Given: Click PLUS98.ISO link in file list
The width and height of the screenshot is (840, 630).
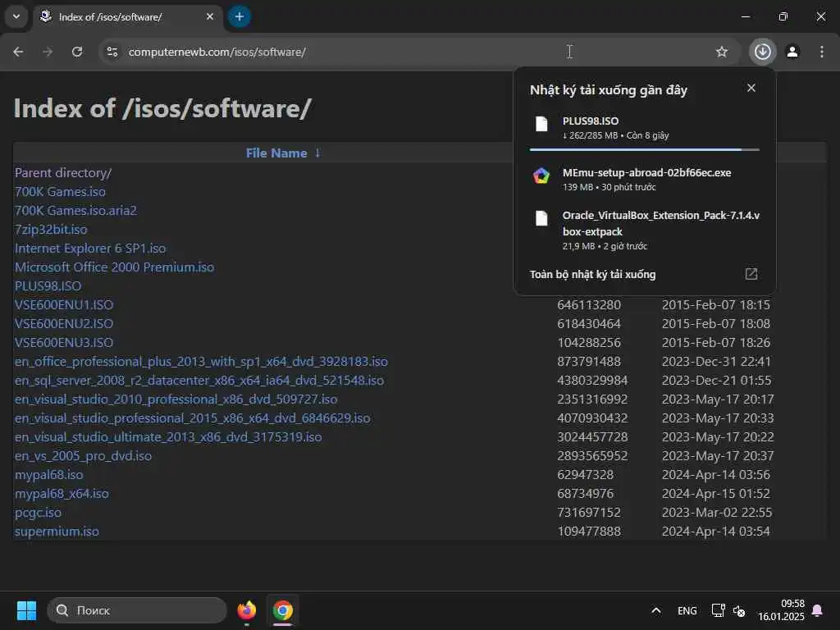Looking at the screenshot, I should click(48, 286).
